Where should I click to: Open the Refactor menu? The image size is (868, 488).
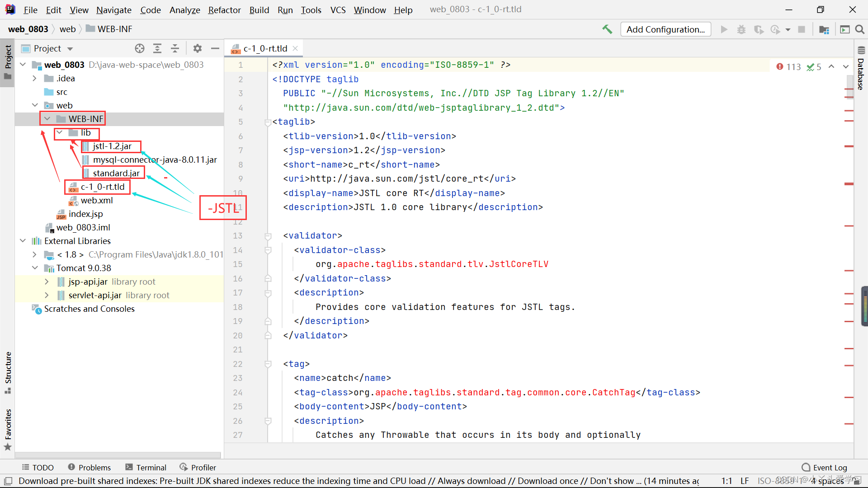pos(224,9)
